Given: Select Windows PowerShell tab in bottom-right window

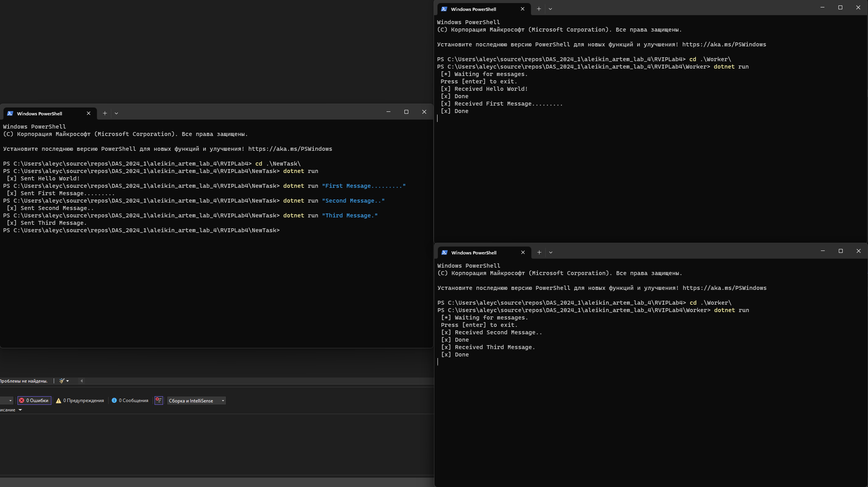Looking at the screenshot, I should pos(484,252).
